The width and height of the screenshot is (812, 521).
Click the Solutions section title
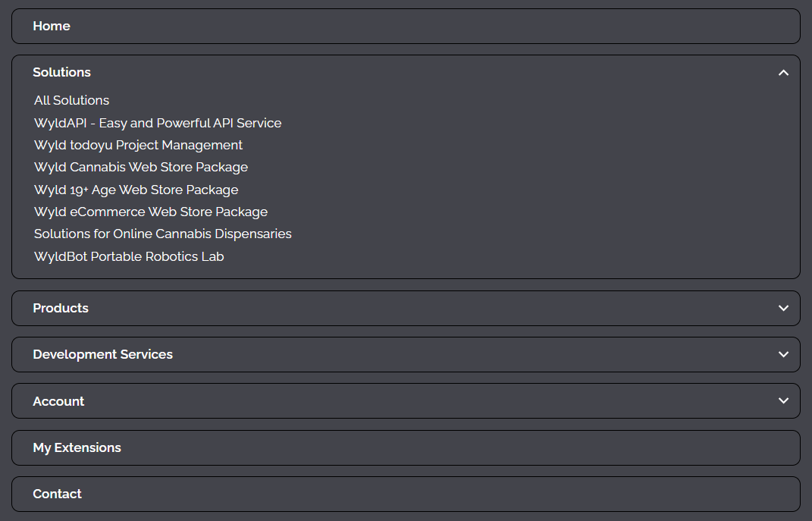pos(61,72)
